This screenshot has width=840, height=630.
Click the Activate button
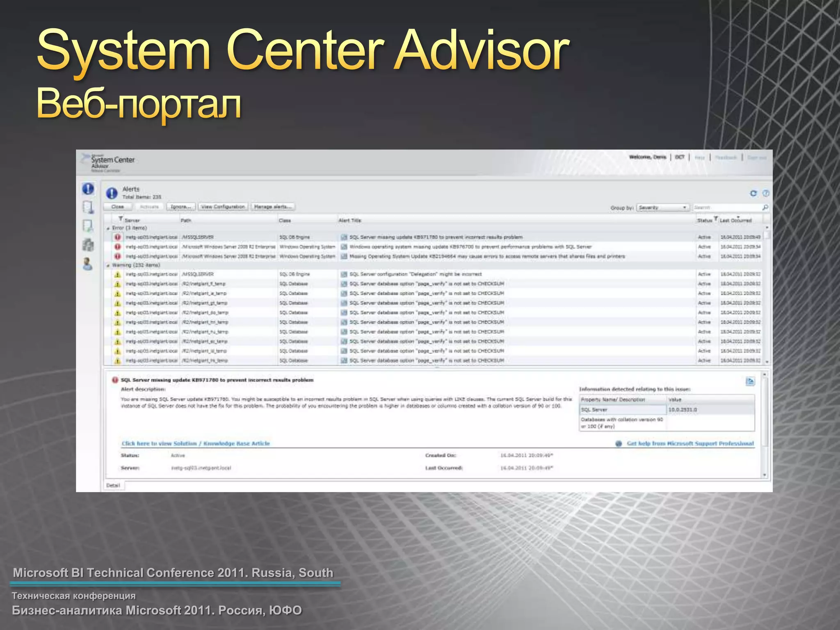pos(149,207)
